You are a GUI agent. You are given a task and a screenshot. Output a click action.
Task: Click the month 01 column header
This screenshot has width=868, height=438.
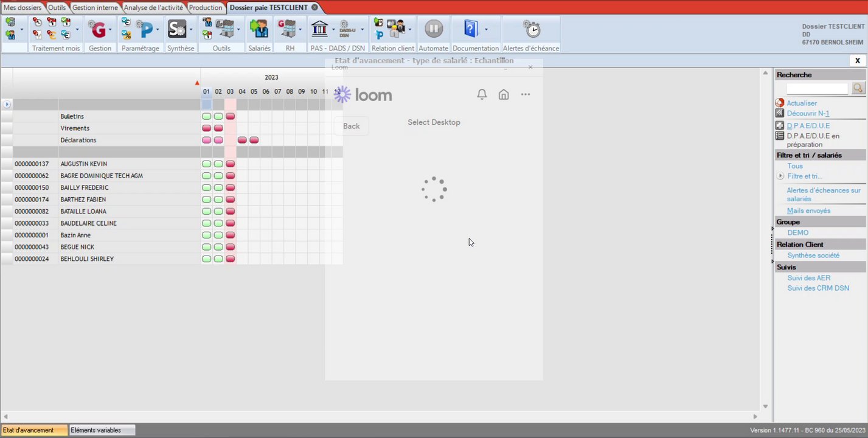pos(206,92)
